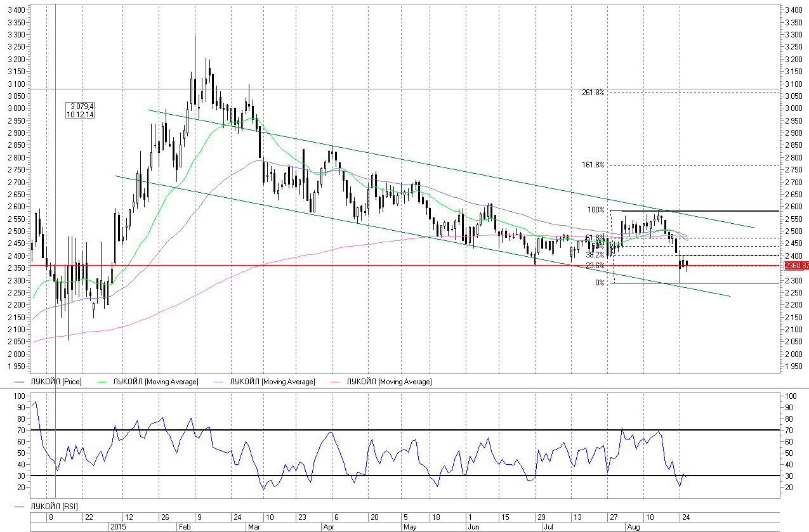The image size is (809, 532).
Task: Click the 30 level on the right RSI scale
Action: [x=790, y=476]
